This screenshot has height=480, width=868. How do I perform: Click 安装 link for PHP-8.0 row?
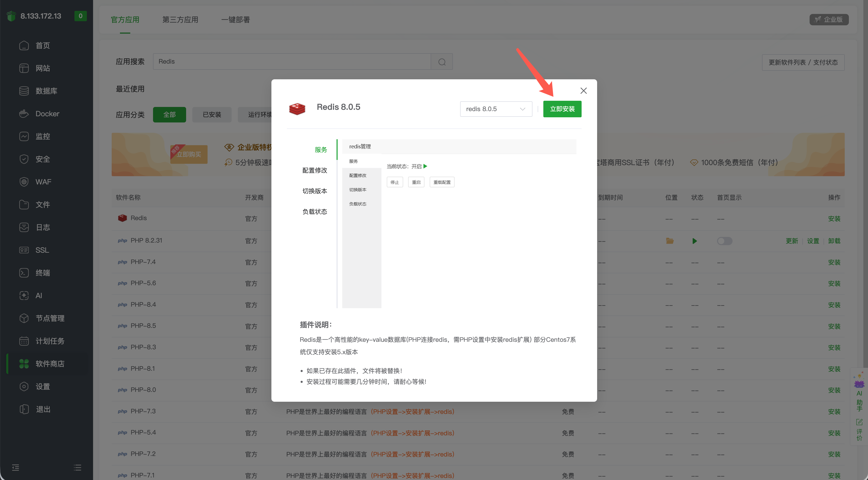tap(834, 390)
